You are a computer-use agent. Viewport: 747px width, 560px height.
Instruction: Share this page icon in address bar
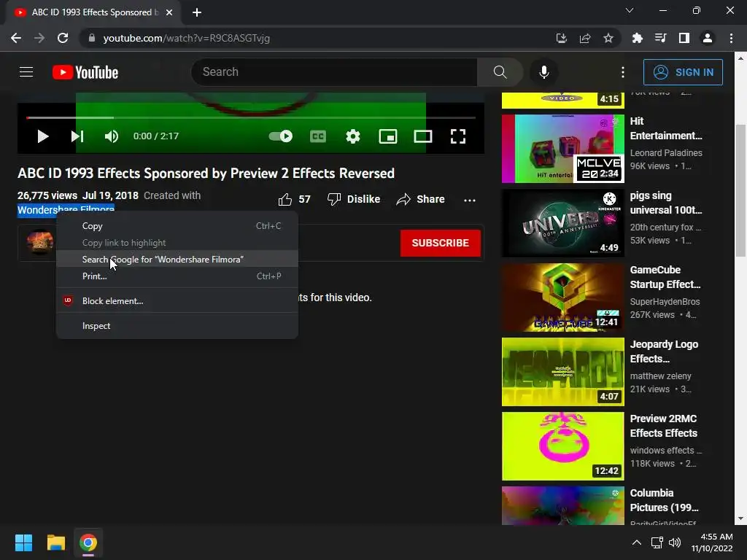pos(585,38)
